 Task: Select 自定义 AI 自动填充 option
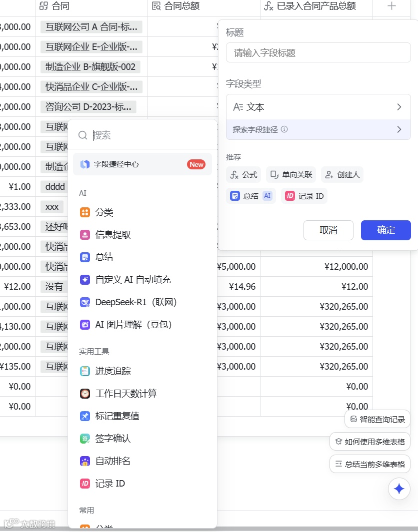(142, 280)
